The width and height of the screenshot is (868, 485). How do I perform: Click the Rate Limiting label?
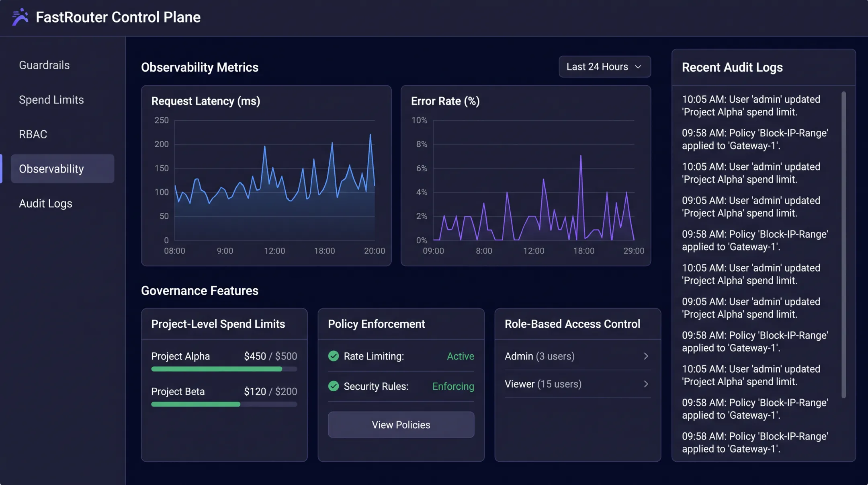374,356
